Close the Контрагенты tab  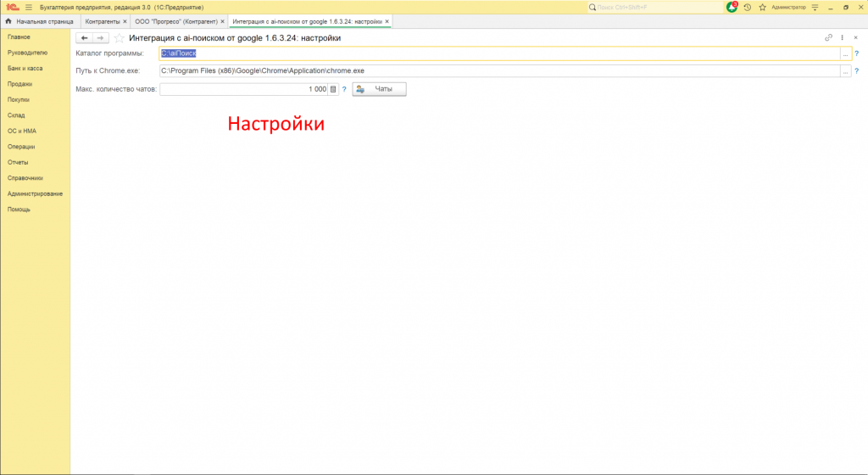(x=125, y=21)
